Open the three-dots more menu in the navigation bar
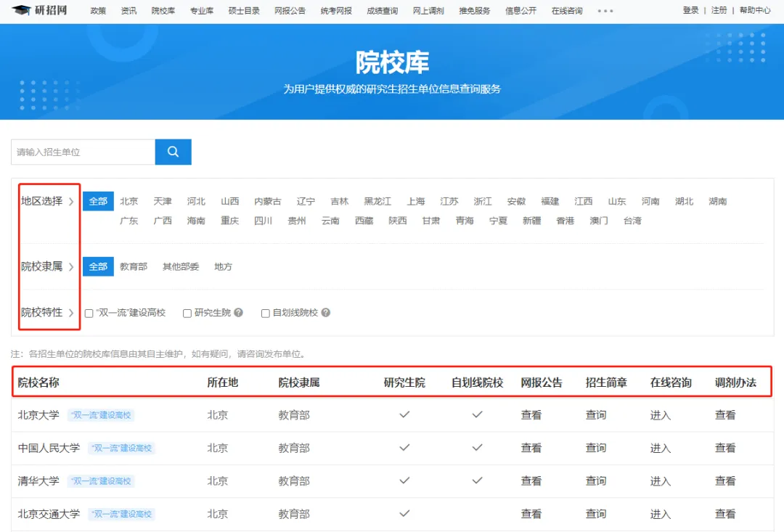 tap(605, 10)
